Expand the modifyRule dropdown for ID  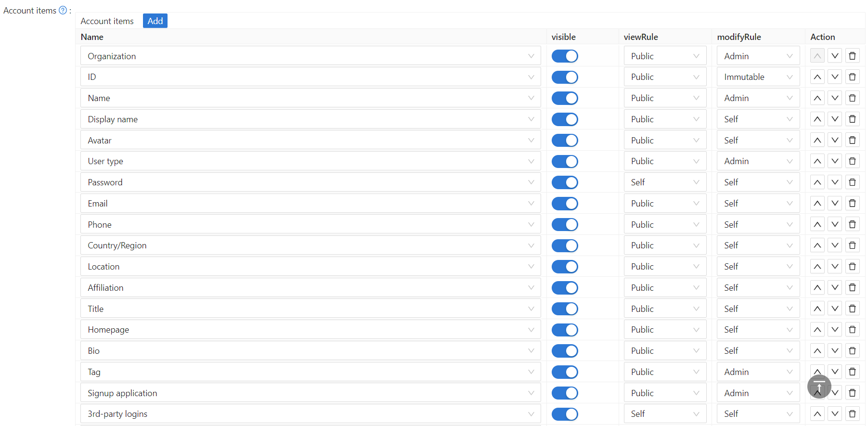(x=758, y=77)
